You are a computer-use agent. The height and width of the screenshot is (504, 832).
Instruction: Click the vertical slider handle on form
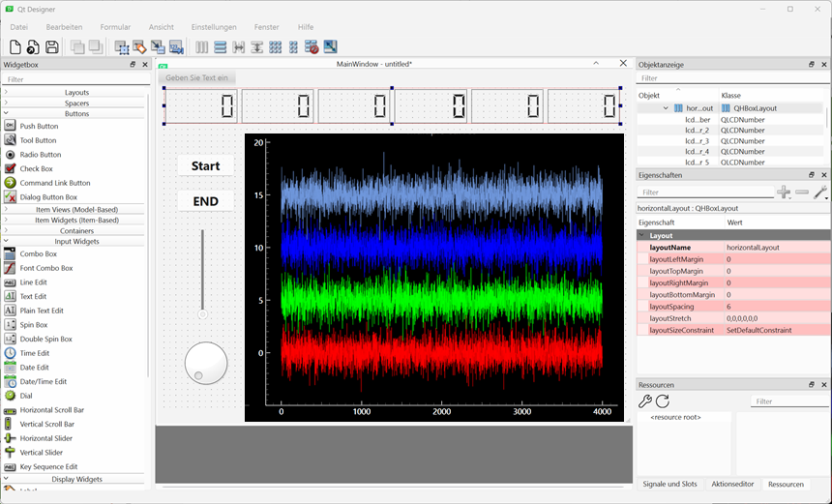pos(202,314)
